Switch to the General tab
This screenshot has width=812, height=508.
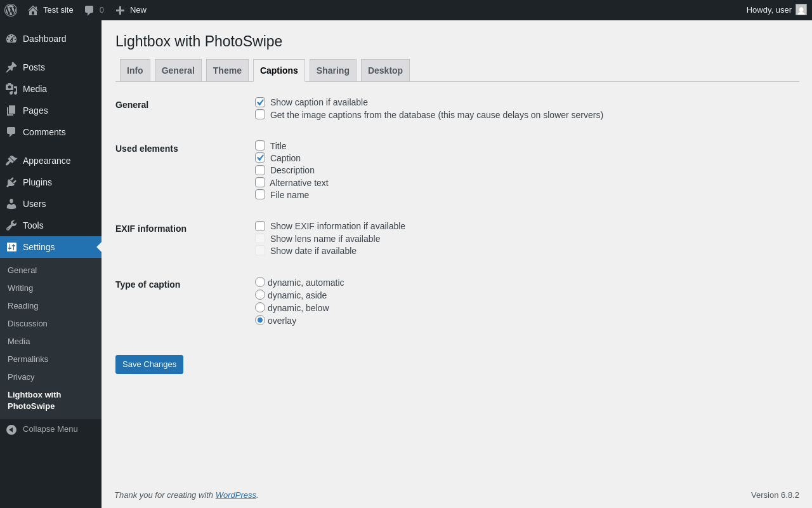(178, 70)
